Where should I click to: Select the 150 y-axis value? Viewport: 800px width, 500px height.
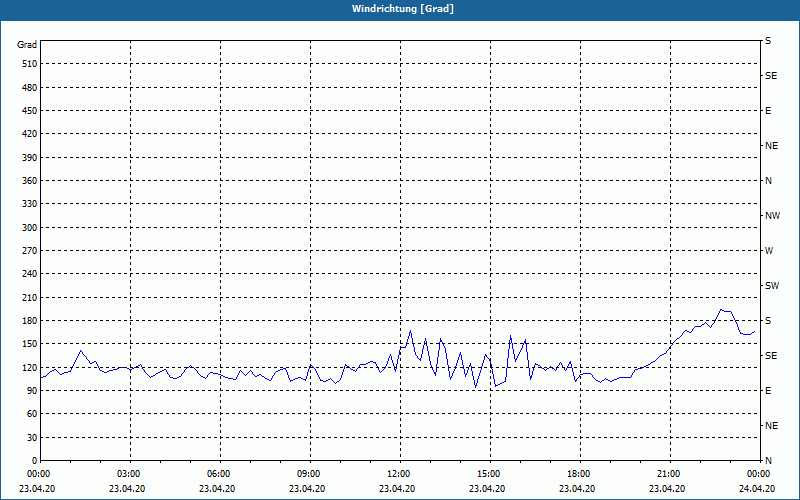30,344
